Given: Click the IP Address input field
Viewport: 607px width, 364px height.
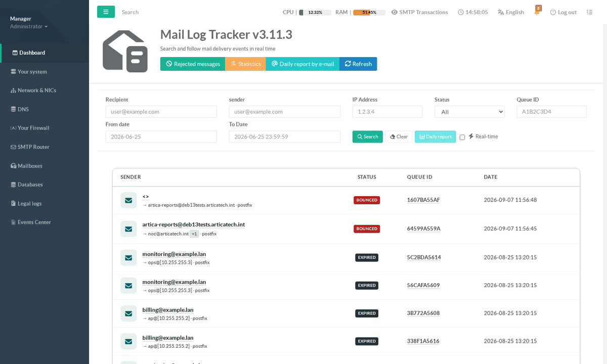Looking at the screenshot, I should pos(387,112).
